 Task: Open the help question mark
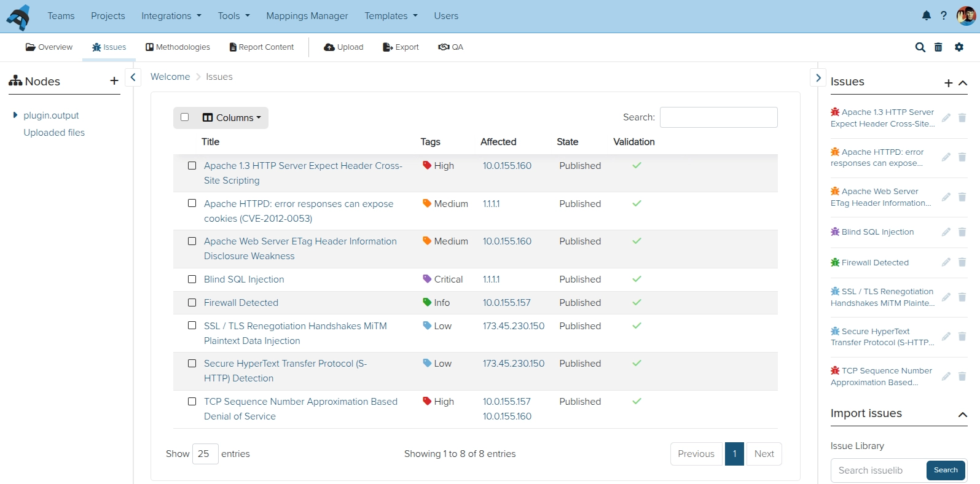click(x=944, y=16)
